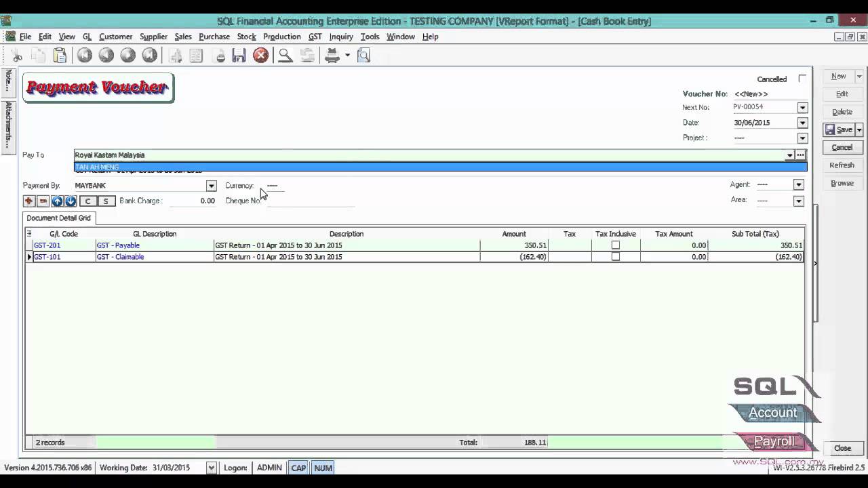Viewport: 868px width, 488px height.
Task: Move the detail row up
Action: (57, 201)
